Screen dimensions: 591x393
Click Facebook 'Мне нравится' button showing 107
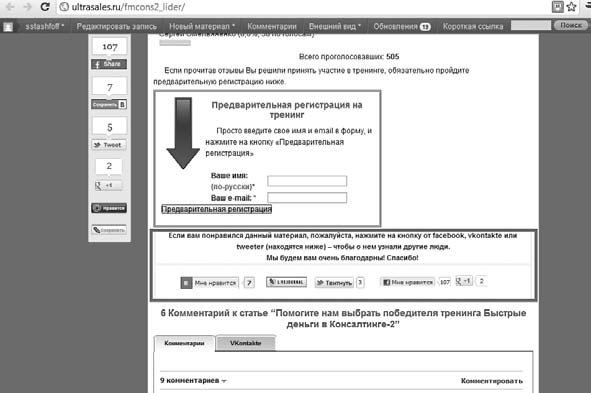pos(407,282)
